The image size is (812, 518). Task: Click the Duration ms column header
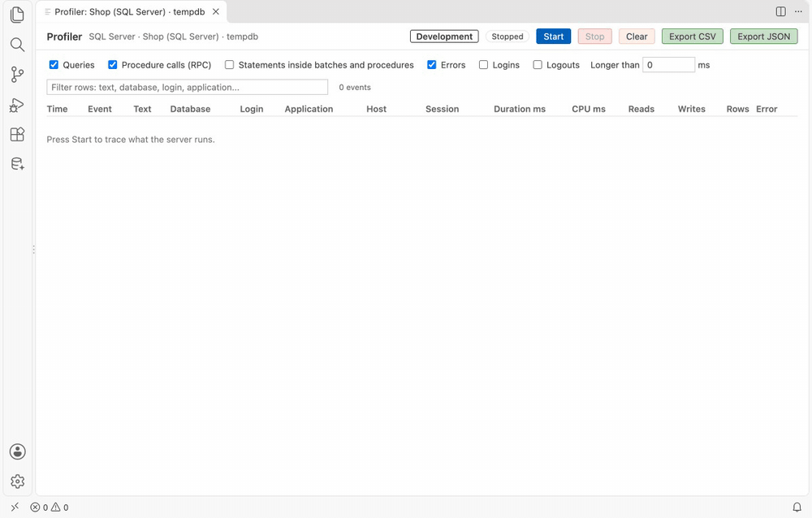coord(520,109)
